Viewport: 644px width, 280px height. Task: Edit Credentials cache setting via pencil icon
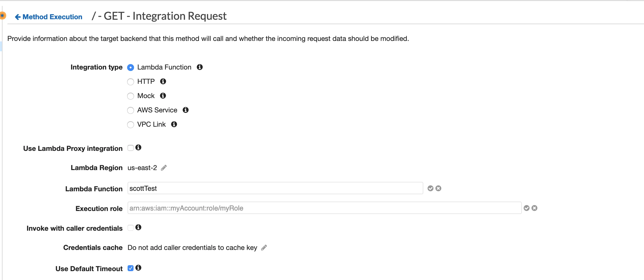tap(264, 247)
